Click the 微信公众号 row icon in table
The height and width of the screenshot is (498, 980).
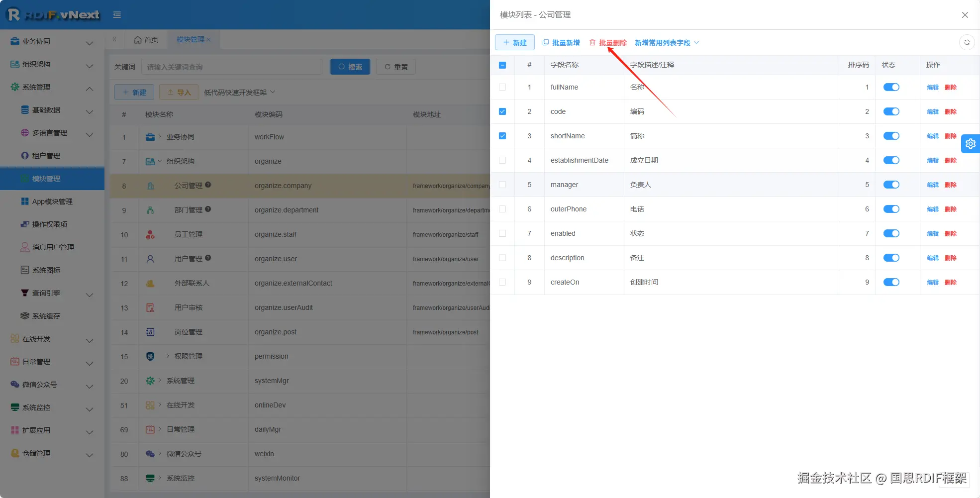[x=150, y=454]
